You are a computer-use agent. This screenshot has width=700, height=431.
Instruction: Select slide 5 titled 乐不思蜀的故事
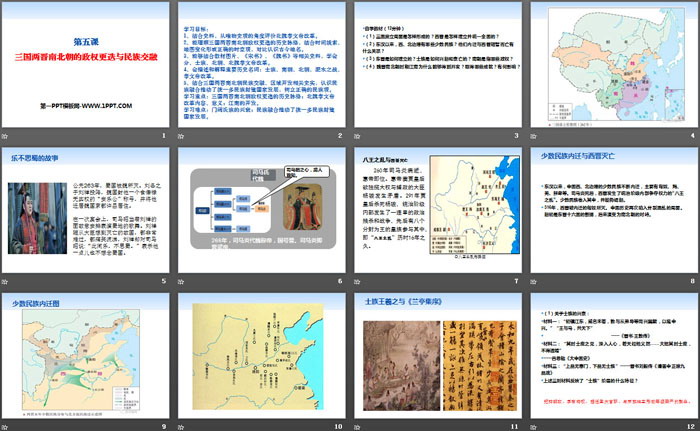pos(85,210)
